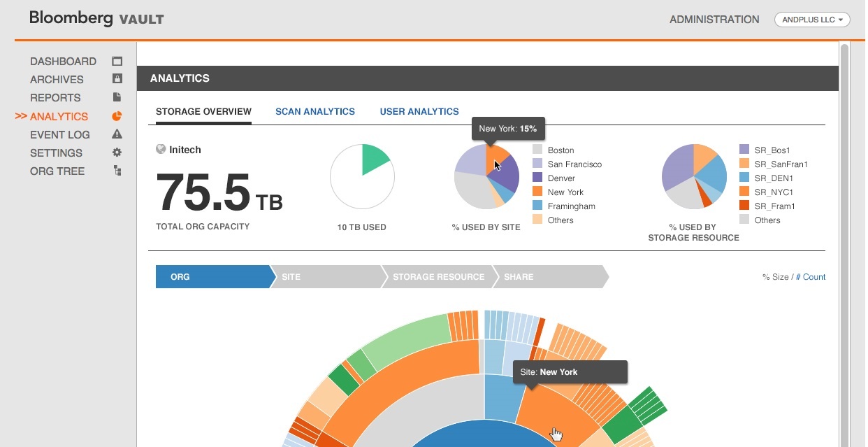868x447 pixels.
Task: Click the Analytics pie chart icon
Action: [x=117, y=115]
